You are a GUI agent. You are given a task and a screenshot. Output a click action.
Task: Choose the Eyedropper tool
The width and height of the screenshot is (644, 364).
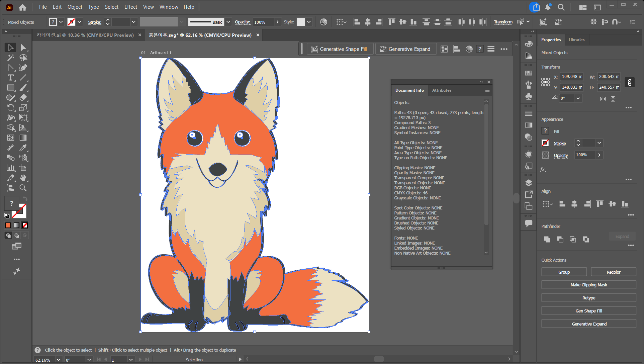[23, 148]
